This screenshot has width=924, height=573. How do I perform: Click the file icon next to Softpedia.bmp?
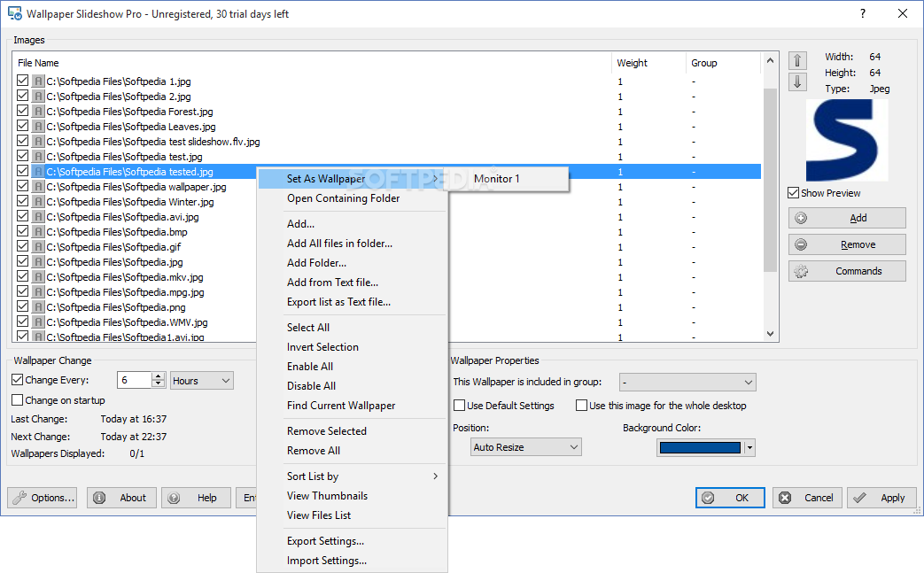click(x=38, y=231)
